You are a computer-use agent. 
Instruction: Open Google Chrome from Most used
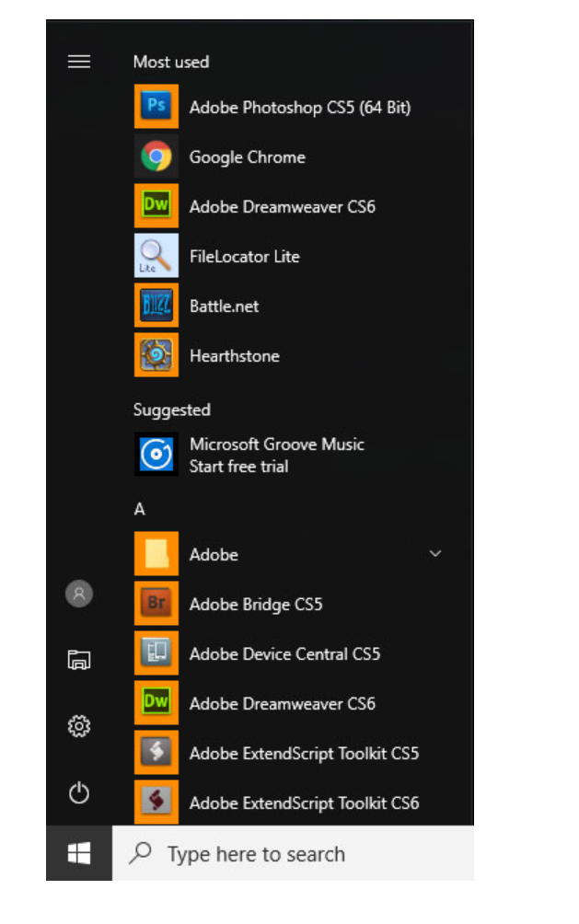(x=247, y=157)
